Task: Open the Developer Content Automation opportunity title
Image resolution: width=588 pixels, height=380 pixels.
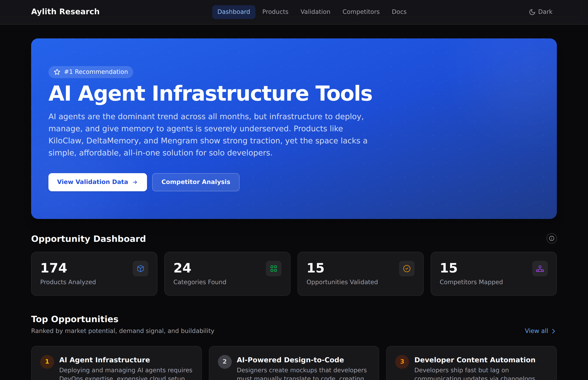Action: pyautogui.click(x=475, y=360)
